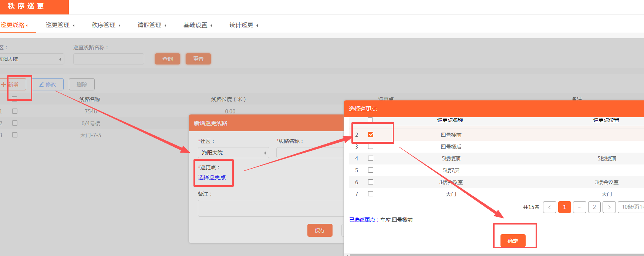Open the 10条/页 page size dropdown
The height and width of the screenshot is (256, 644).
[x=632, y=207]
